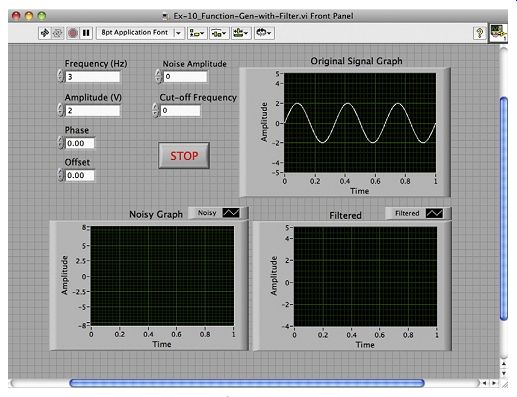Viewport: 517px width, 397px height.
Task: Click the scroll down arrow at bottom right
Action: [504, 373]
